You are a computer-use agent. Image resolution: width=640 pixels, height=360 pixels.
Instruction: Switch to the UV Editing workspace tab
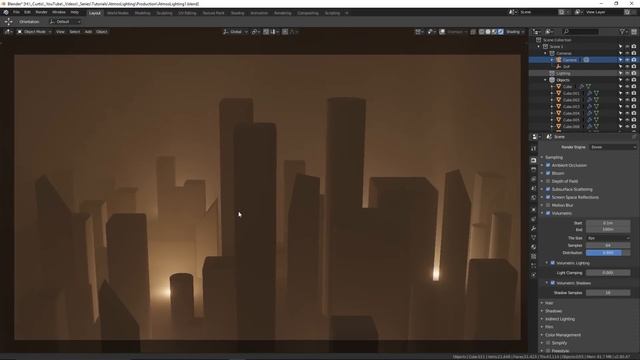click(x=187, y=13)
